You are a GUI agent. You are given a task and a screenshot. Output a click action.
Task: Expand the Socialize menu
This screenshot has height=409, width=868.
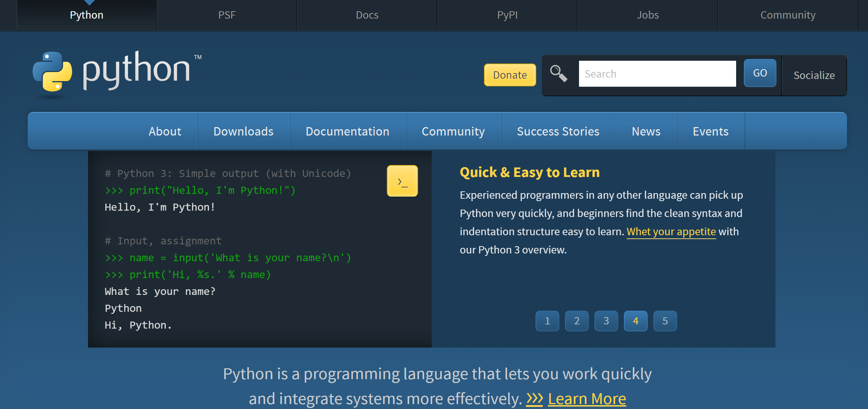tap(814, 75)
